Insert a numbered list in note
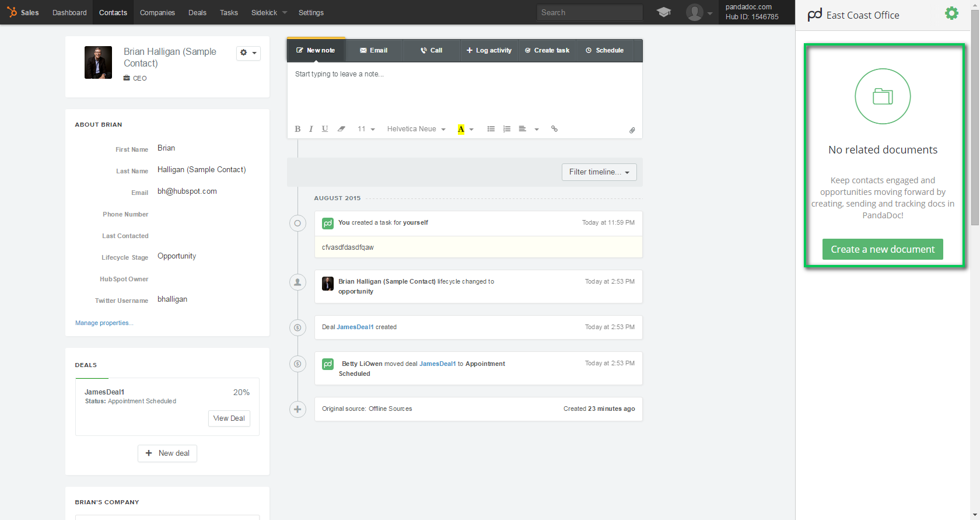Image resolution: width=980 pixels, height=520 pixels. point(507,129)
